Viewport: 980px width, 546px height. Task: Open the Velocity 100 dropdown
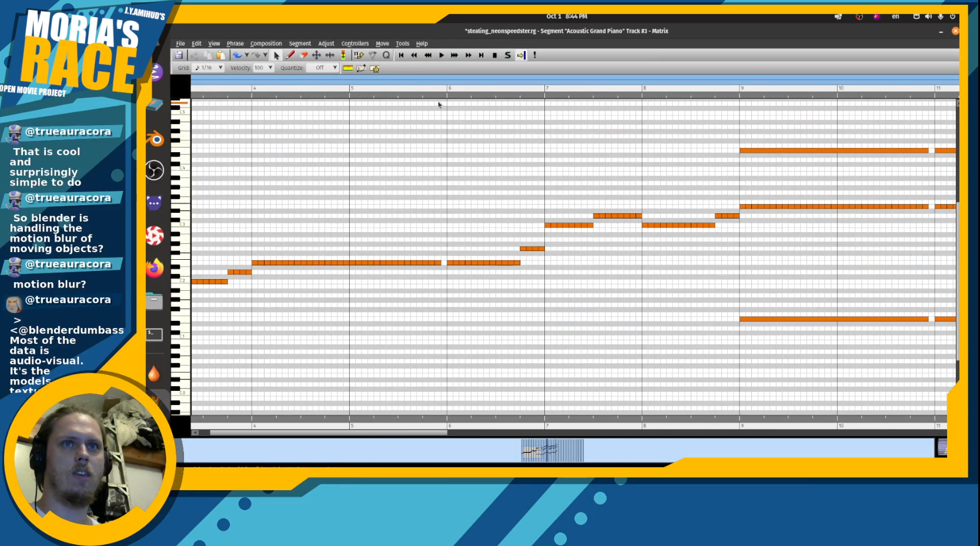[263, 68]
